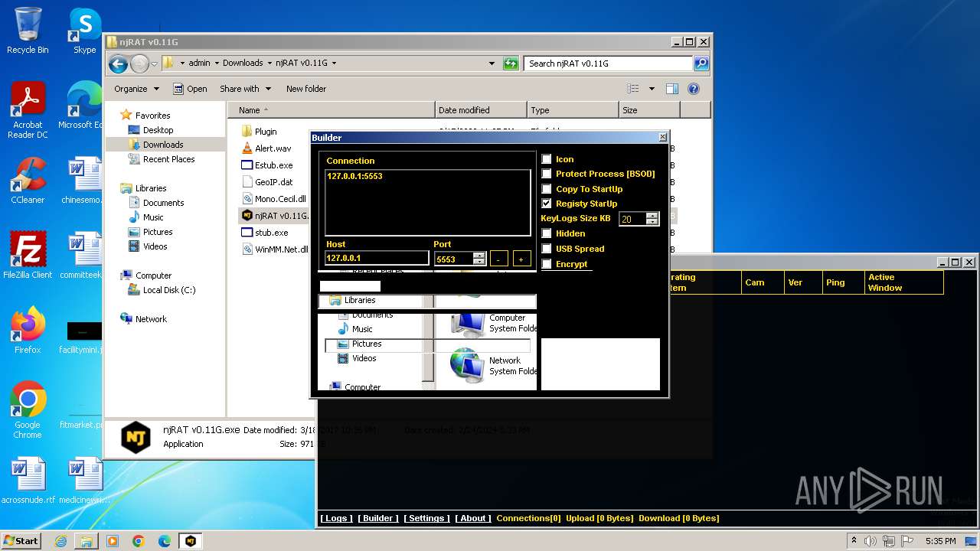The height and width of the screenshot is (551, 980).
Task: Click the Host input field
Action: tap(377, 259)
